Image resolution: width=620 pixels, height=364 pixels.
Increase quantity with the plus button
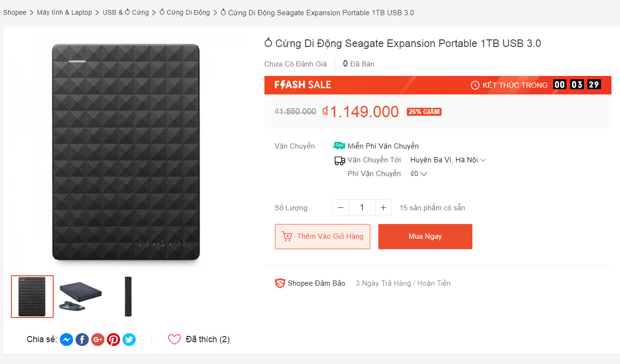[383, 207]
